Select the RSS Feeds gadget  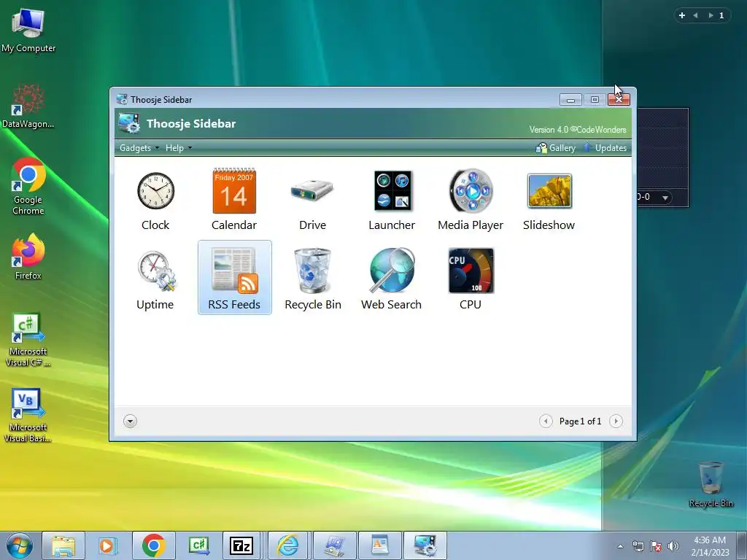pyautogui.click(x=234, y=278)
